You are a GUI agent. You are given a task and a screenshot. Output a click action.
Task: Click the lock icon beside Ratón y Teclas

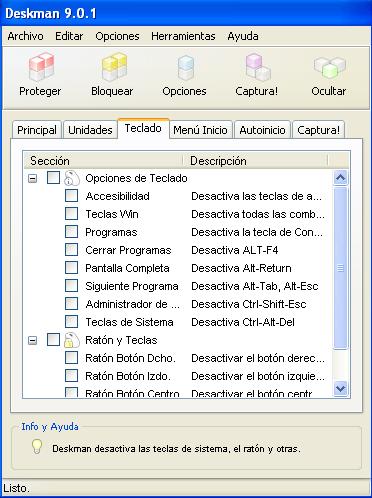coord(72,340)
